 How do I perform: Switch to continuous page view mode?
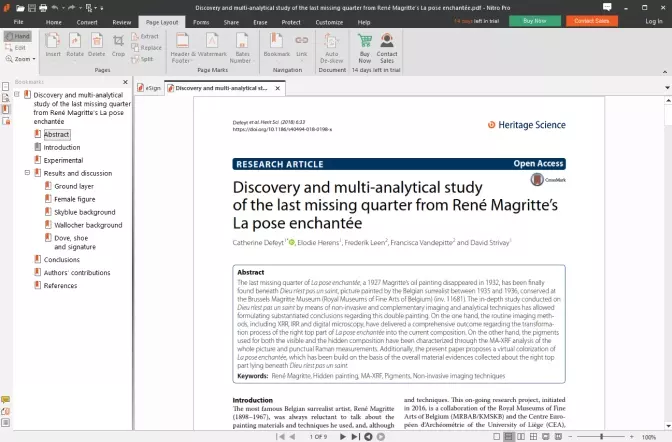click(x=508, y=436)
